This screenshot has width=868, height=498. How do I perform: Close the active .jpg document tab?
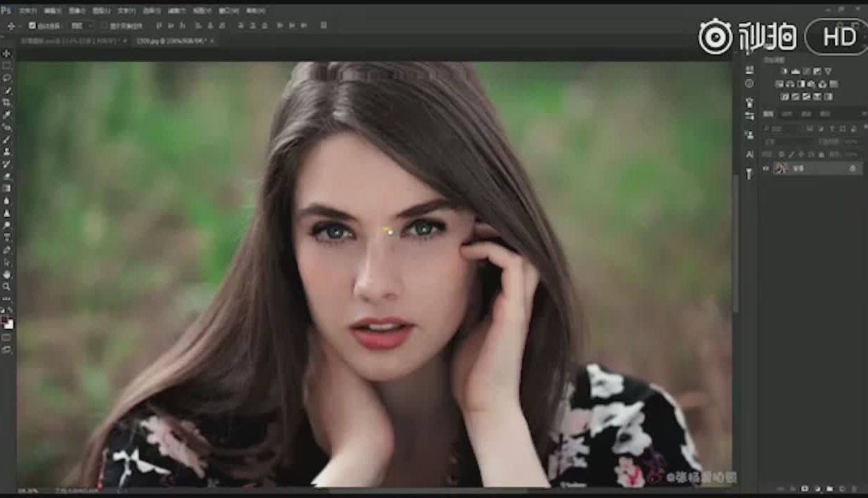211,41
